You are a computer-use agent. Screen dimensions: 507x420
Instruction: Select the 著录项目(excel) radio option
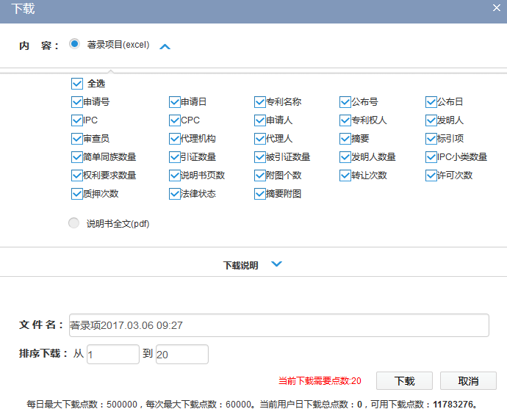(74, 44)
